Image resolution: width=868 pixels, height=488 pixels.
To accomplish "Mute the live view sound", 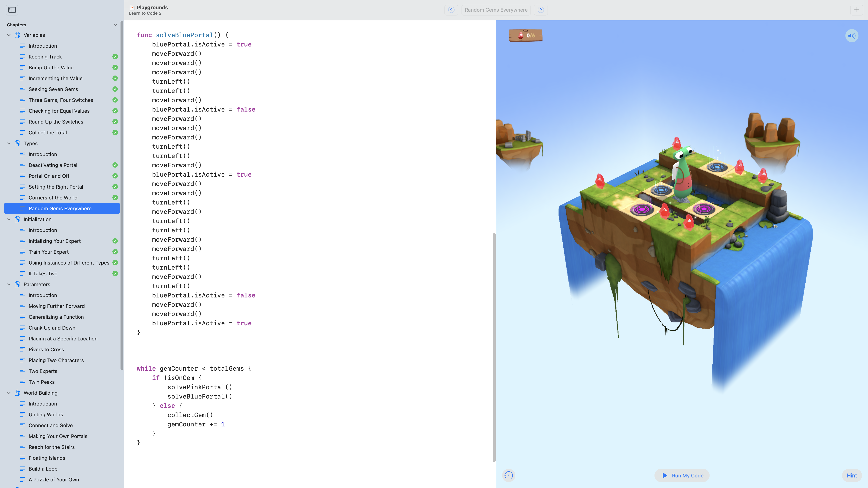I will (x=852, y=36).
